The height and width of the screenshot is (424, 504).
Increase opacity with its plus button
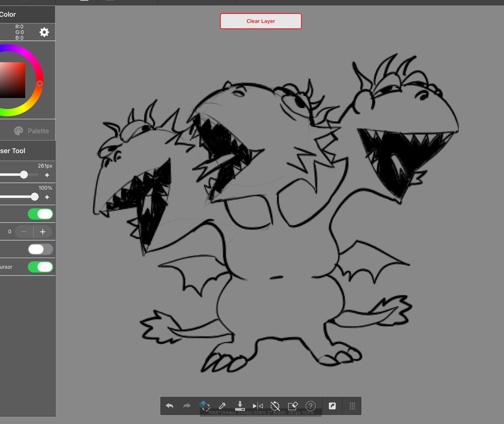47,197
